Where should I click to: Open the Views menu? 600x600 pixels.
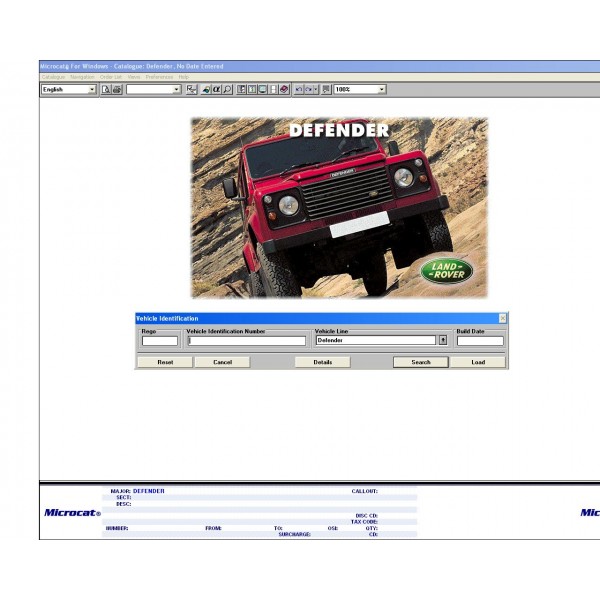[134, 77]
